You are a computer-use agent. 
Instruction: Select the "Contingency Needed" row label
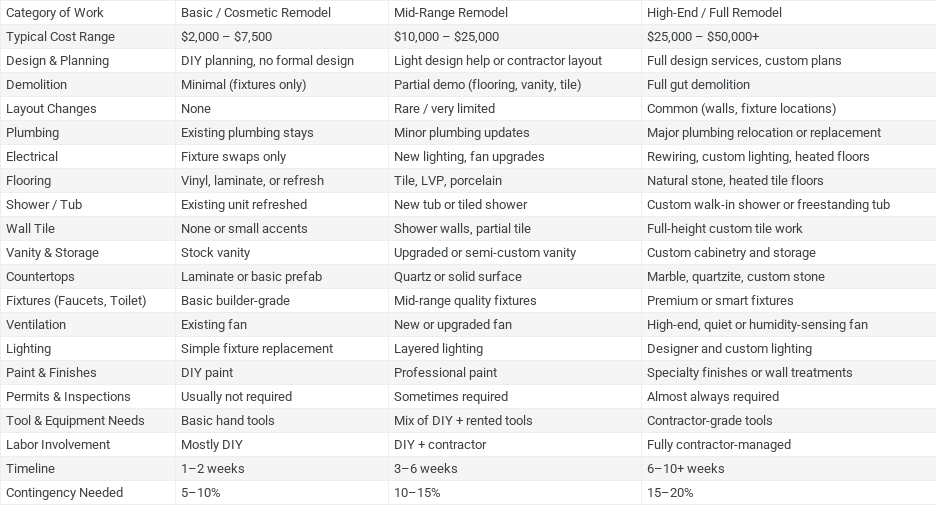tap(65, 493)
